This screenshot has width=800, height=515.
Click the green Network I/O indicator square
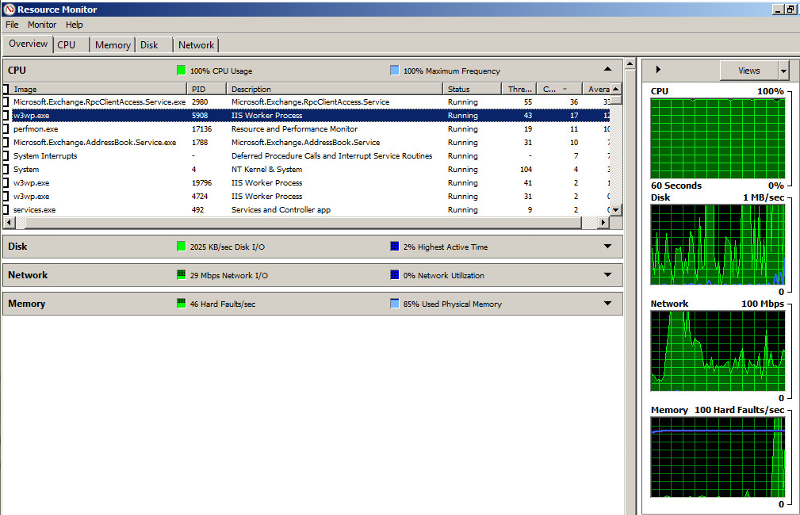pos(181,275)
